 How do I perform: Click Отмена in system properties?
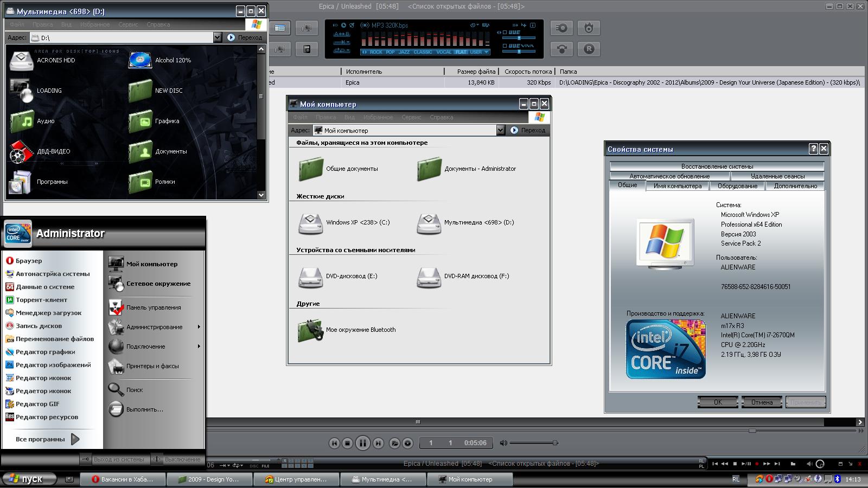point(762,402)
